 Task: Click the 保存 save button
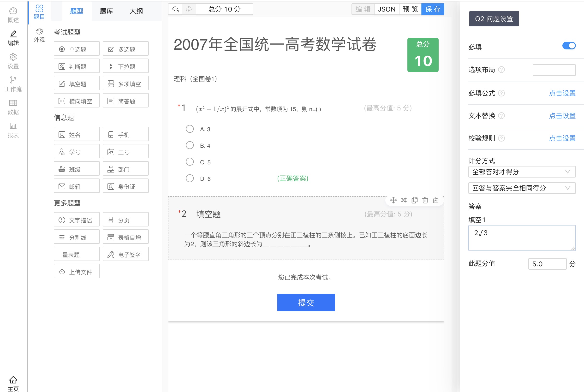click(x=433, y=9)
